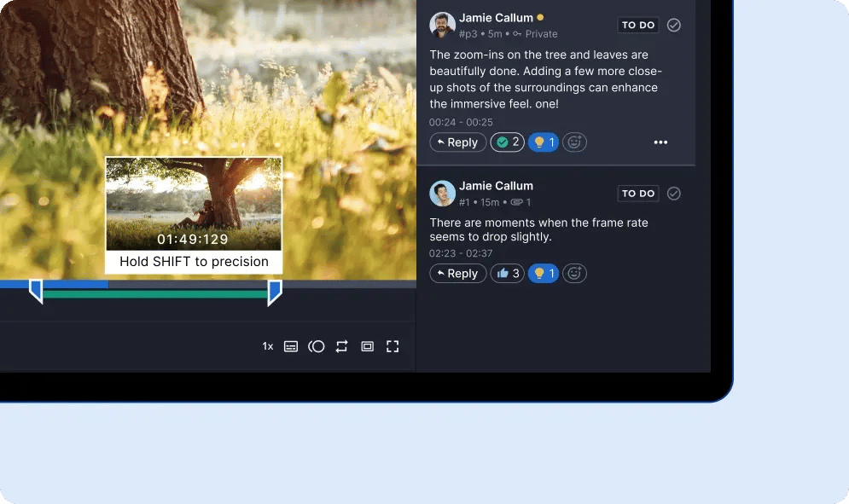
Task: Reply to the frame rate comment
Action: [x=457, y=274]
